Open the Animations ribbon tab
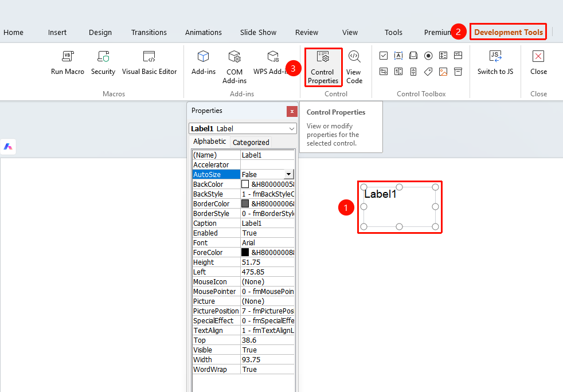Screen dimensions: 563x392 coord(203,32)
